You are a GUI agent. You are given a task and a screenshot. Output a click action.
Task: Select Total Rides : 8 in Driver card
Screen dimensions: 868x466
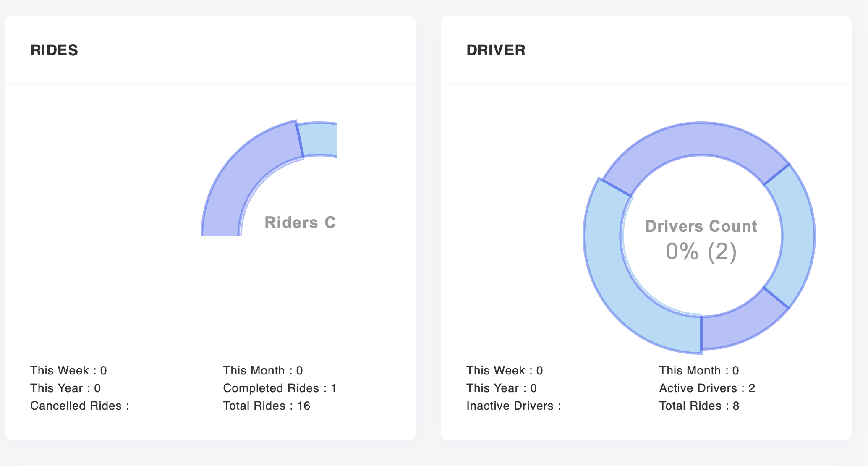pos(699,406)
